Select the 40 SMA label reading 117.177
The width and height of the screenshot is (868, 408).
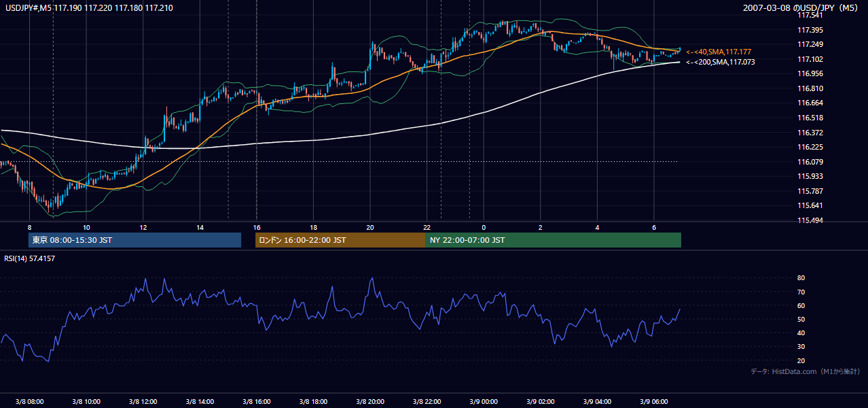(x=719, y=52)
